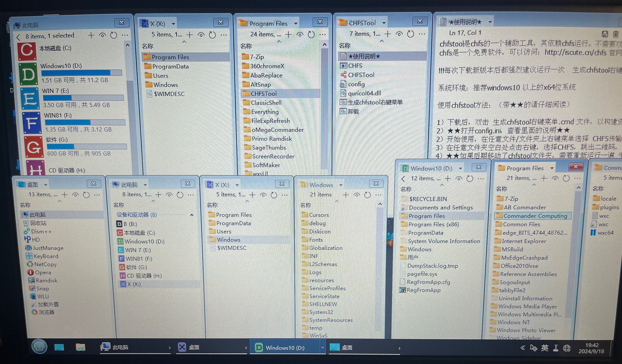Switch to X 桌面 taskbar button
This screenshot has width=622, height=364.
click(x=212, y=347)
